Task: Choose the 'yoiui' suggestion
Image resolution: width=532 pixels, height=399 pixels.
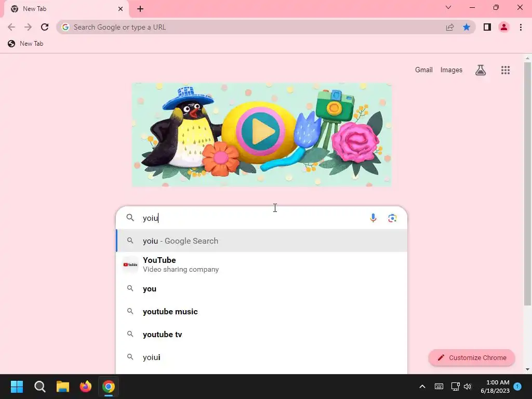Action: pyautogui.click(x=261, y=357)
